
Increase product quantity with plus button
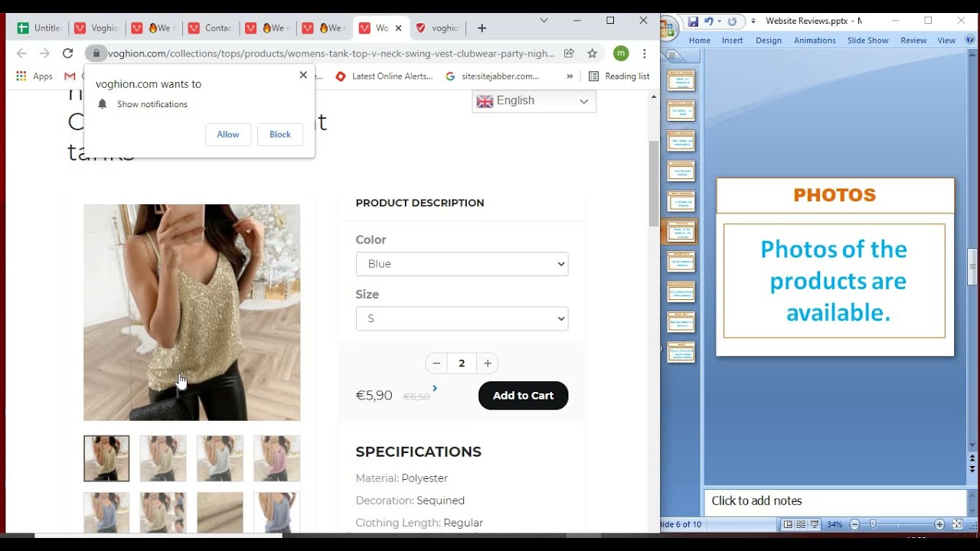point(488,364)
